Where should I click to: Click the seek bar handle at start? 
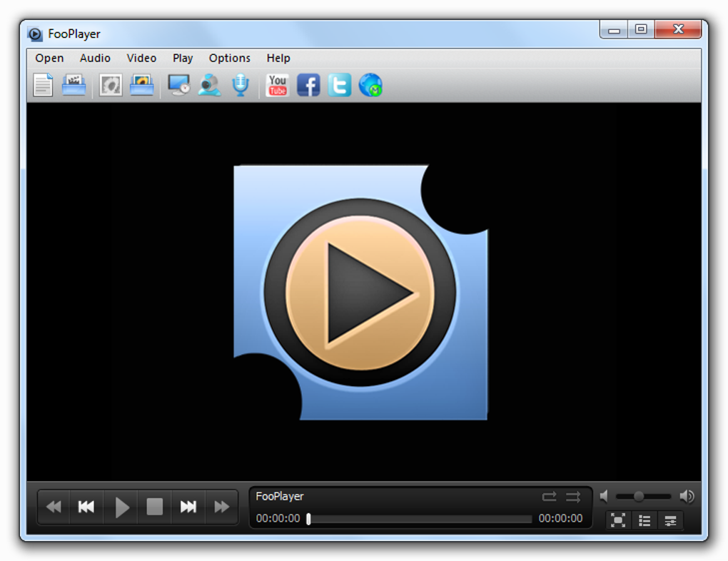[x=309, y=519]
